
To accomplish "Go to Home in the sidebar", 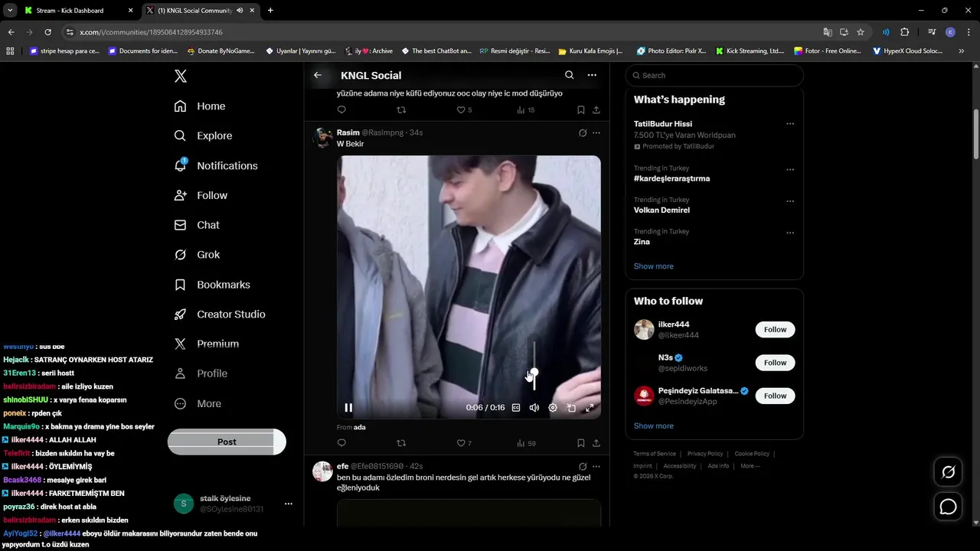I will pos(200,106).
